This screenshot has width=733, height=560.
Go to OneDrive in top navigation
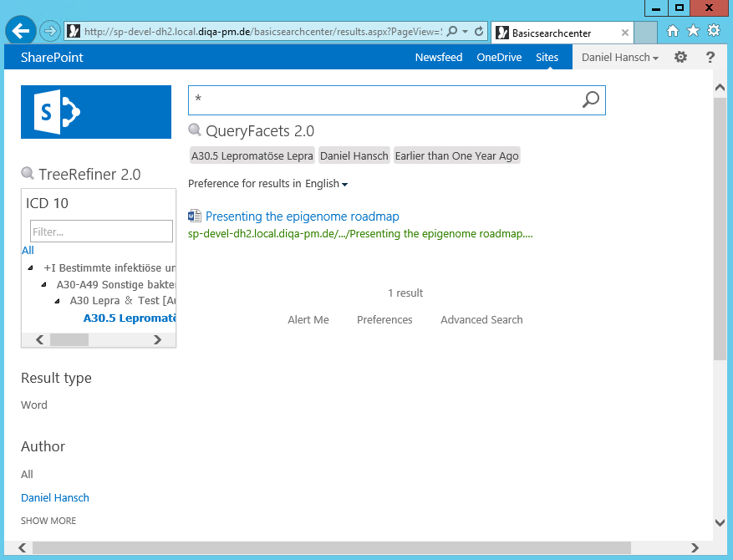coord(499,58)
